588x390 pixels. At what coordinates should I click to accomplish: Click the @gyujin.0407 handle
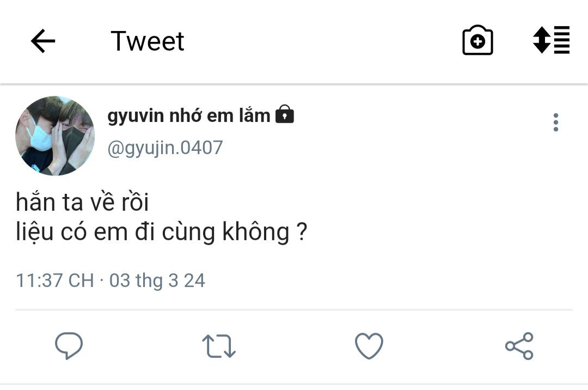click(x=166, y=148)
